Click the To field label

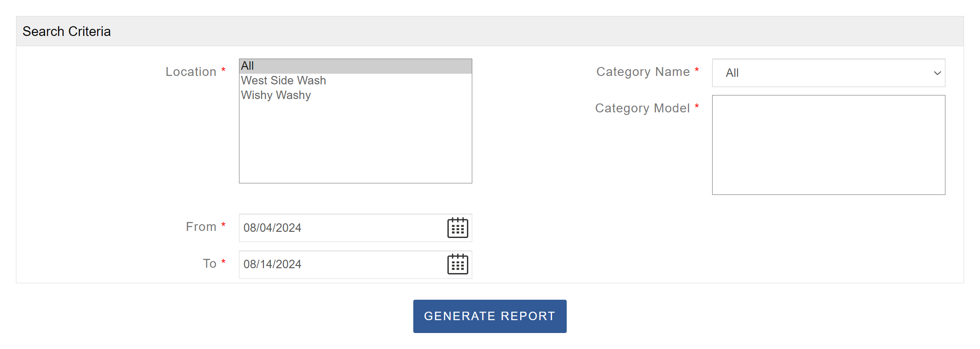(x=210, y=264)
